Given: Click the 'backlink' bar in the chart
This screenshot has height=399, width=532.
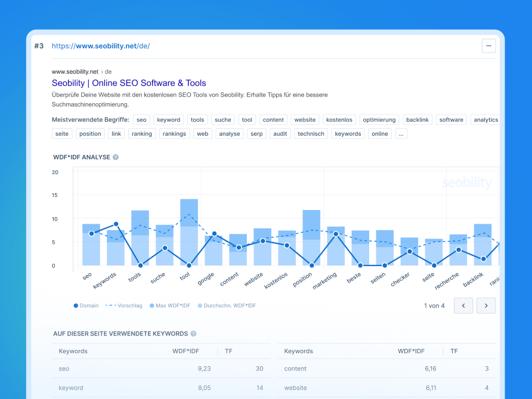Looking at the screenshot, I should (x=483, y=245).
